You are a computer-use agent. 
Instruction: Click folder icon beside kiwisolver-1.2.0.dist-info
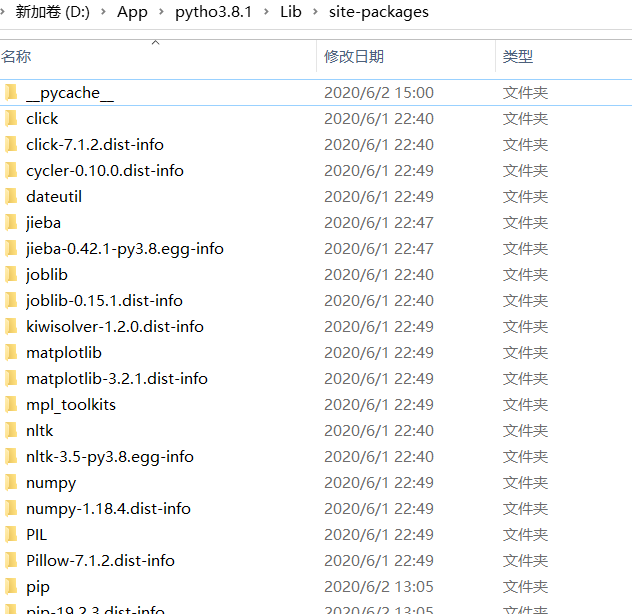[11, 327]
